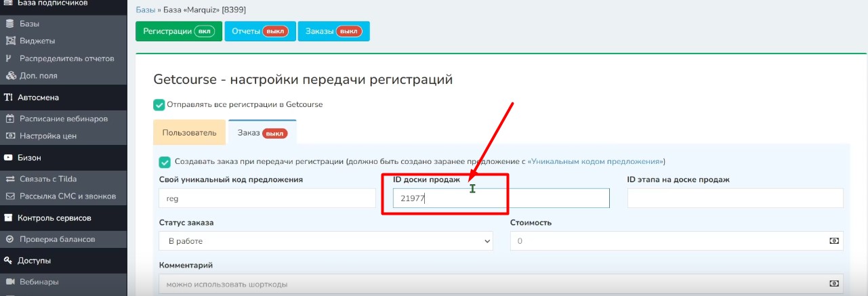Viewport: 868px width, 296px height.
Task: Click the Расписание вебинаров calendar icon
Action: [10, 119]
